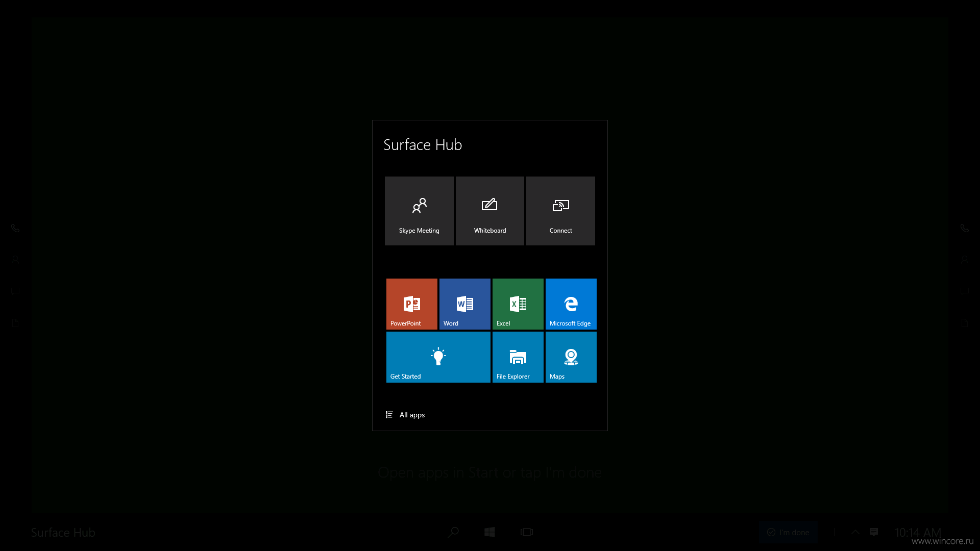The image size is (980, 551).
Task: Open the Get Started tile
Action: (x=438, y=357)
